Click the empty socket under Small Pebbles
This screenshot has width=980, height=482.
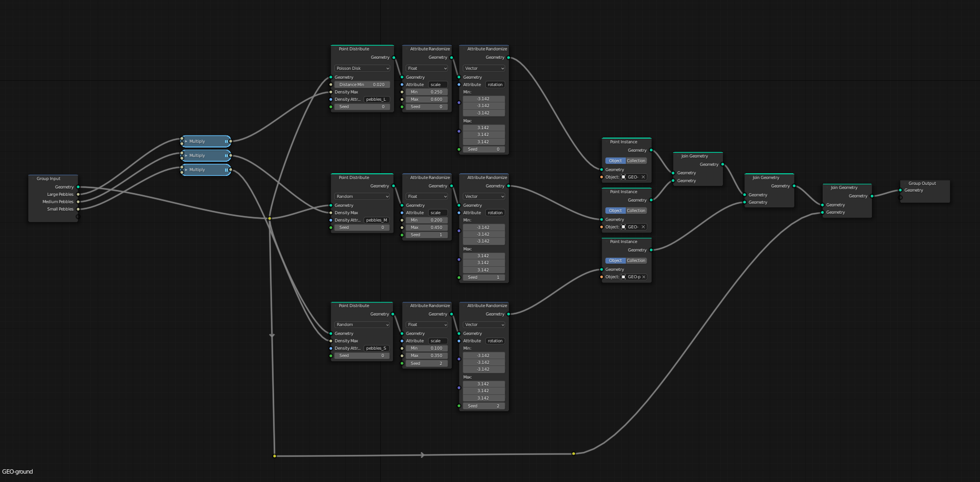78,216
